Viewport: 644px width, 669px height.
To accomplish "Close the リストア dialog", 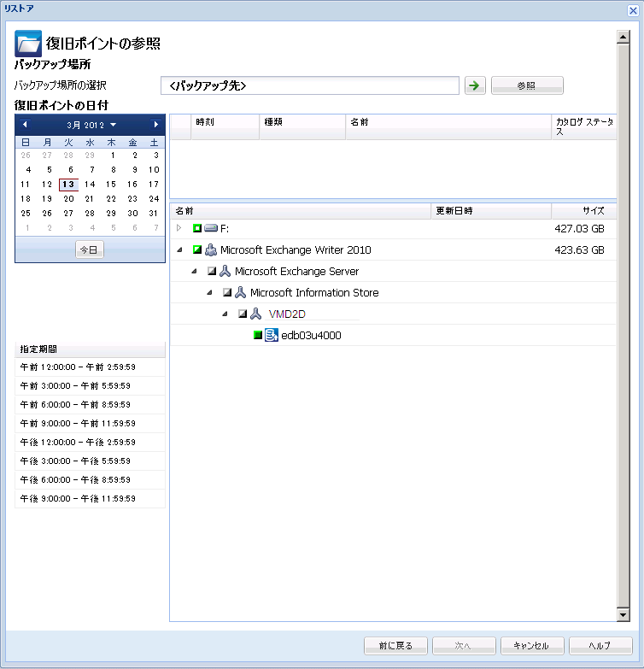I will click(x=633, y=10).
